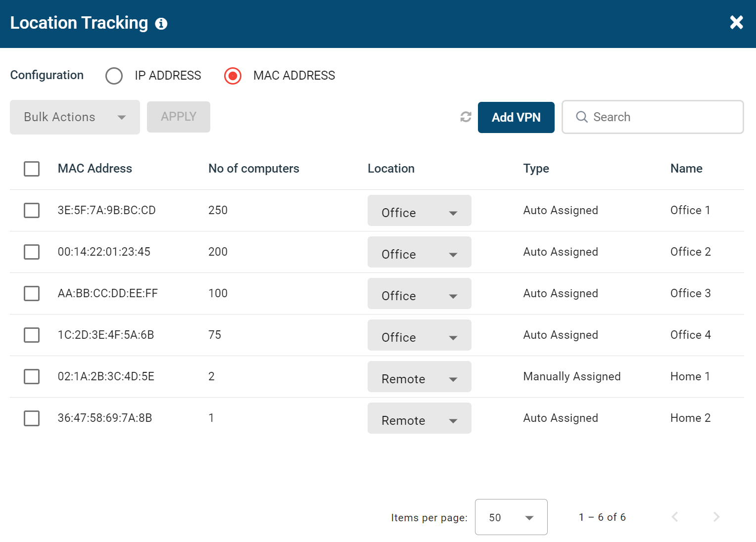Click the Name column header

click(686, 169)
